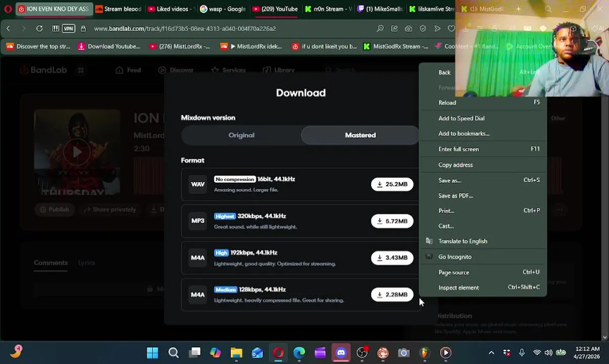Switch to the wasp - Google tab
The image size is (609, 364).
223,9
